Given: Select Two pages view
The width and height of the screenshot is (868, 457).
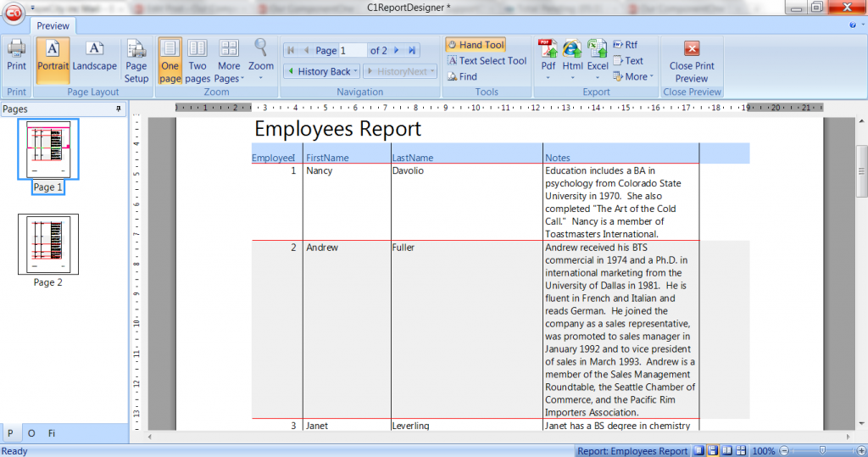Looking at the screenshot, I should [x=197, y=61].
